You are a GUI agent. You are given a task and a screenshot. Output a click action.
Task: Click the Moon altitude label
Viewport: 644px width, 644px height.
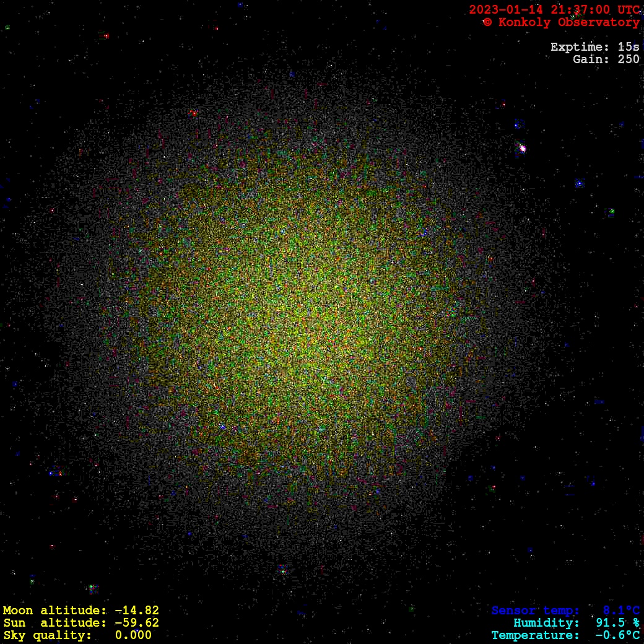(51, 611)
